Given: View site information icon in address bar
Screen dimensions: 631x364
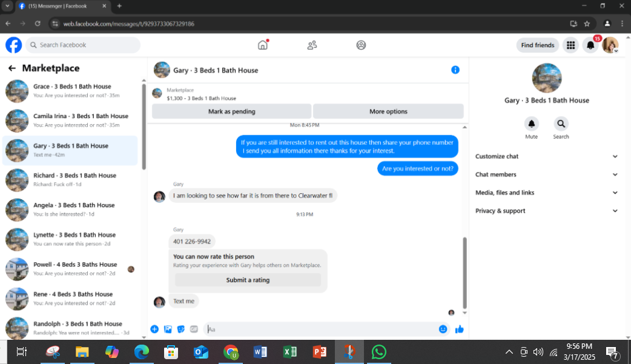Looking at the screenshot, I should click(56, 24).
